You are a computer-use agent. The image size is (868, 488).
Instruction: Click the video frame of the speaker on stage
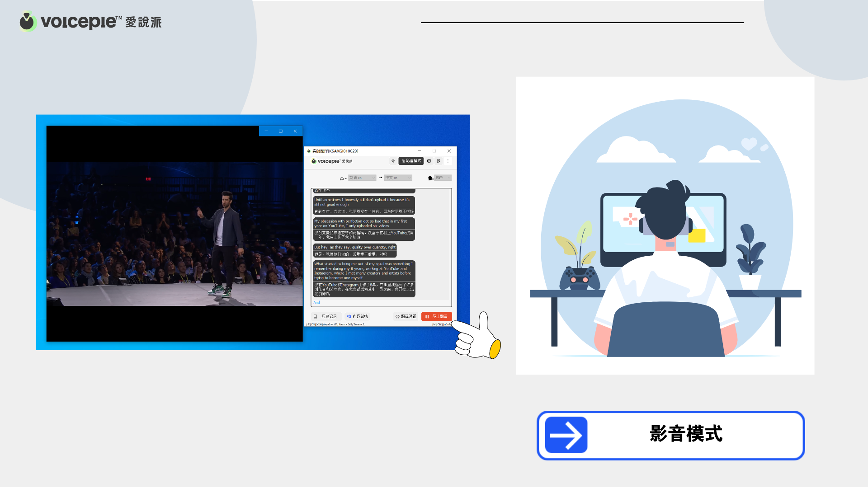175,234
